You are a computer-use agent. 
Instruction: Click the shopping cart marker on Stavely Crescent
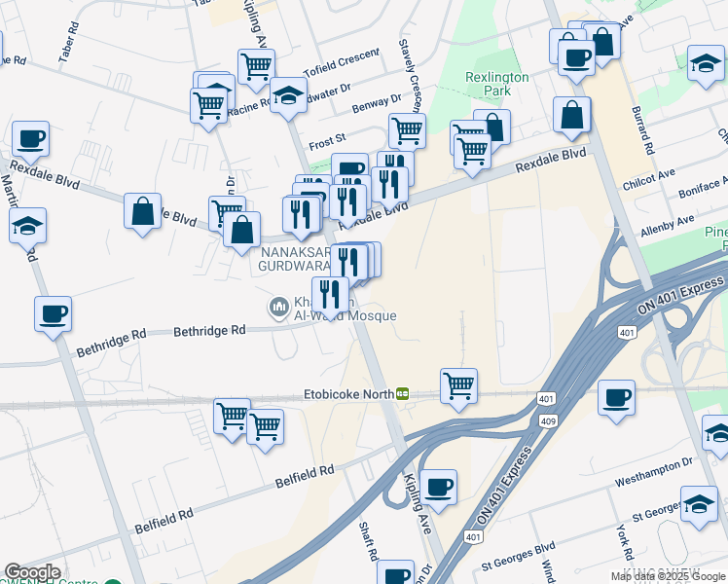click(x=407, y=131)
